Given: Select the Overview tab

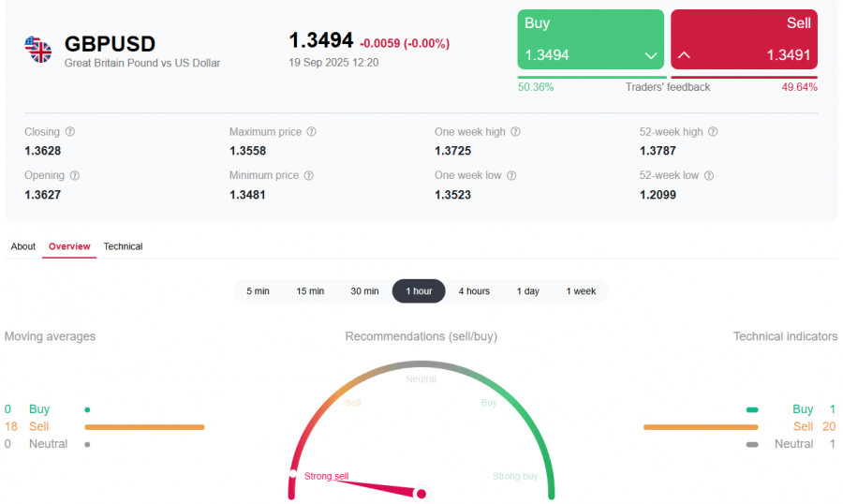Looking at the screenshot, I should point(69,246).
